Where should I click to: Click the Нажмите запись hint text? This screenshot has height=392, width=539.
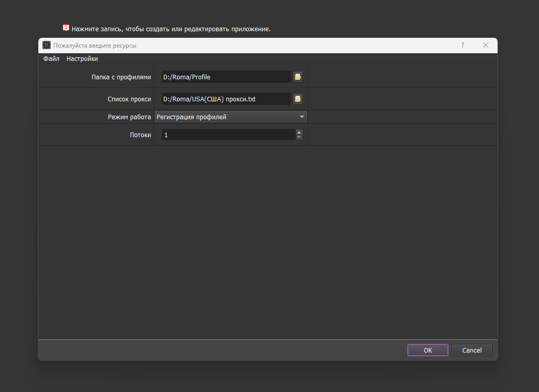click(171, 29)
